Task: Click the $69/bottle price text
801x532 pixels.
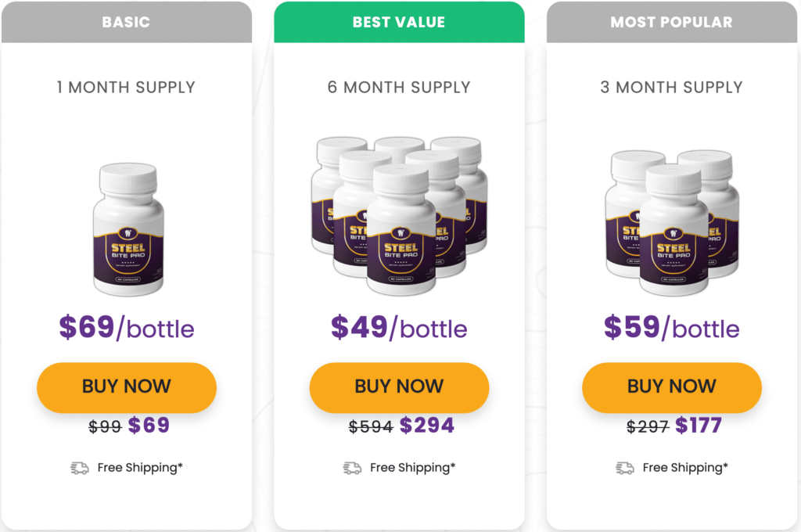Action: [127, 328]
